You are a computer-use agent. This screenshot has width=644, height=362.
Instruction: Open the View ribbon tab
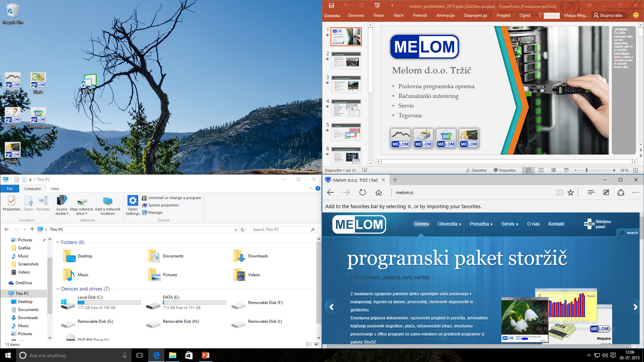point(55,189)
